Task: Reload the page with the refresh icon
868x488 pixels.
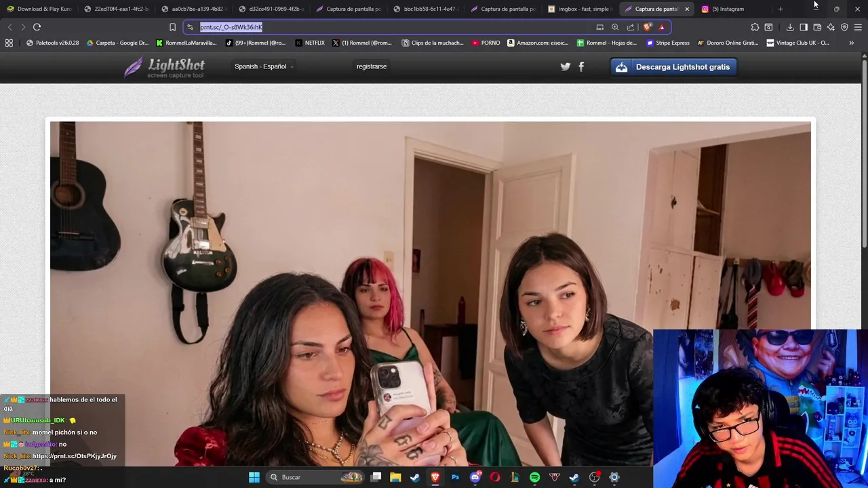Action: [37, 27]
